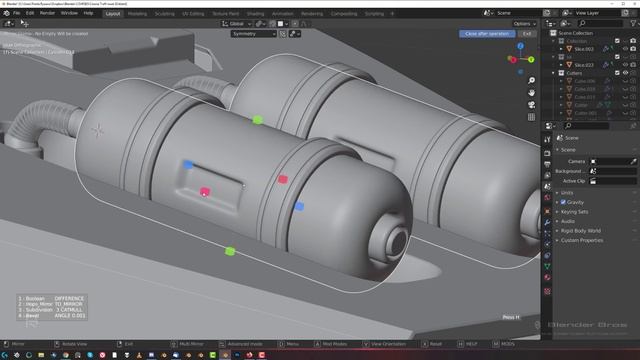This screenshot has width=640, height=360.
Task: Switch to the UV Editing workspace tab
Action: 193,13
